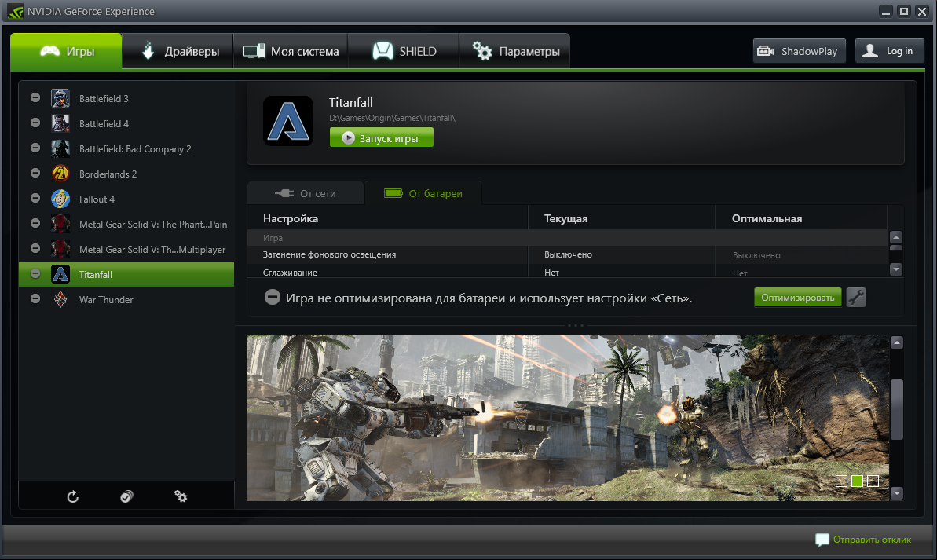Click the Оптимизировать button
The height and width of the screenshot is (560, 937).
pyautogui.click(x=798, y=298)
